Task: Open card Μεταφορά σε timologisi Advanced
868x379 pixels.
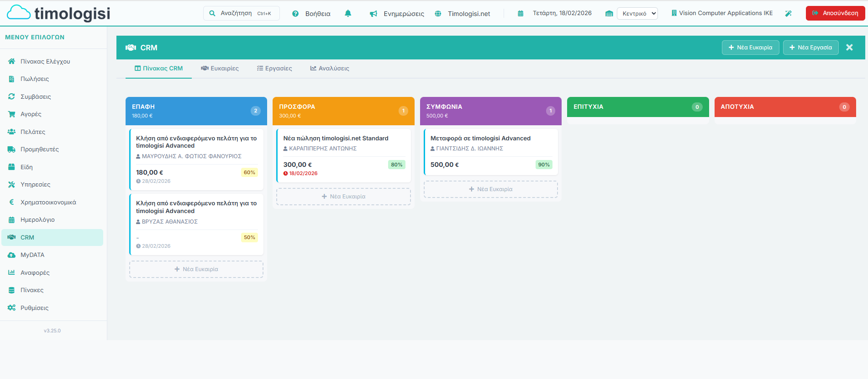Action: point(491,152)
